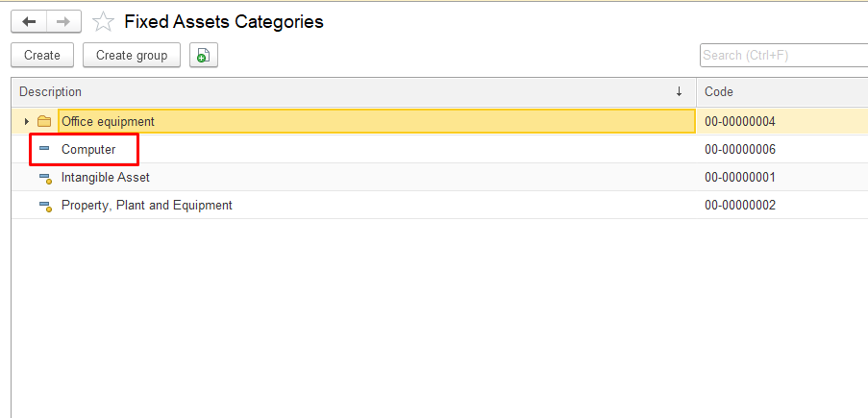Expand the Office equipment group
This screenshot has width=868, height=418.
(x=27, y=122)
